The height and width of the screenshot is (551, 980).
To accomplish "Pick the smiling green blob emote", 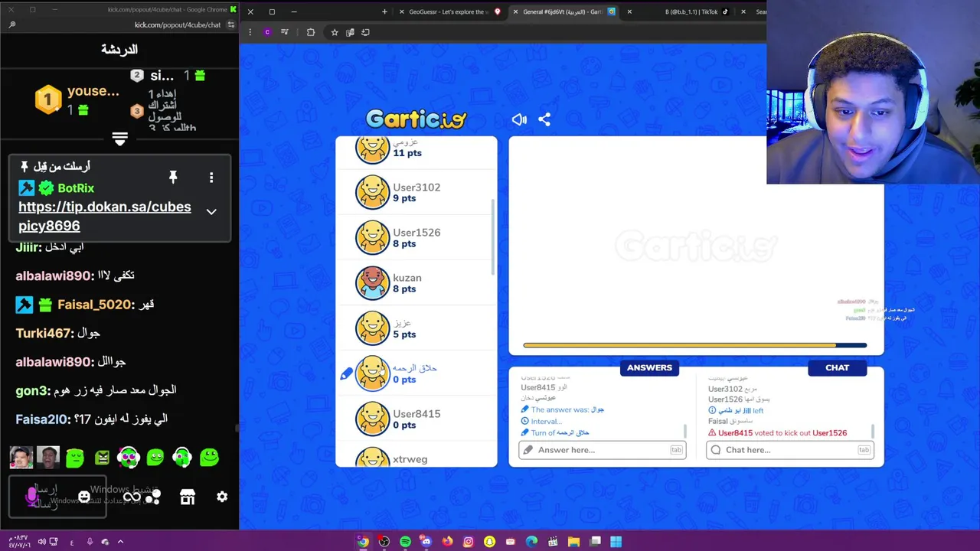I will tap(209, 458).
